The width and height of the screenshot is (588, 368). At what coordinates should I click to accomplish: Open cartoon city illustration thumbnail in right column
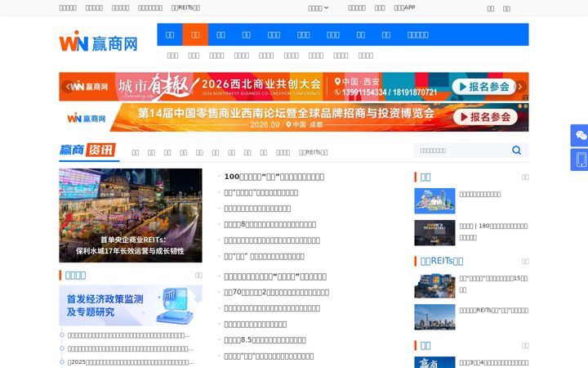click(434, 201)
